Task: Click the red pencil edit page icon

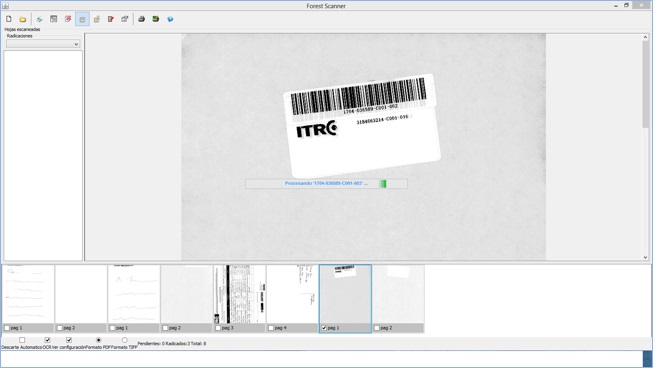Action: pos(111,19)
